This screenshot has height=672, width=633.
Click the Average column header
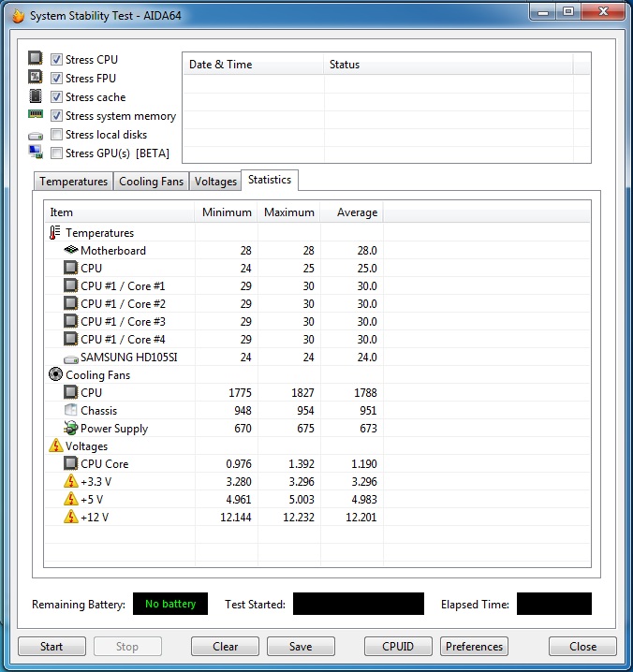[352, 212]
